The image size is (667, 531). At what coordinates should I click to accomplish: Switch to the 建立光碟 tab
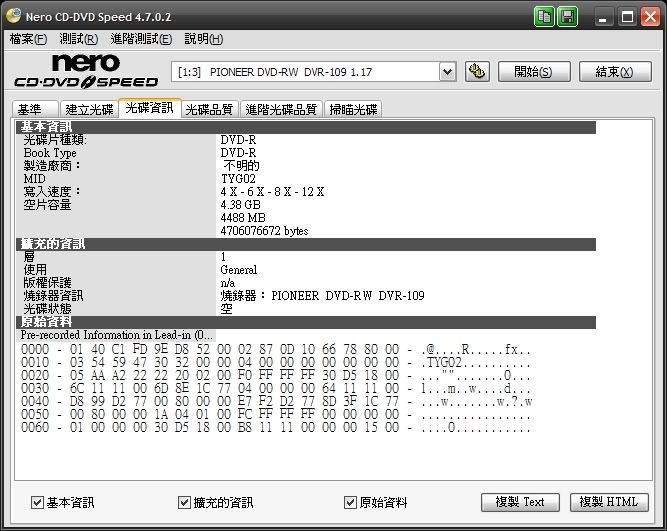click(87, 109)
